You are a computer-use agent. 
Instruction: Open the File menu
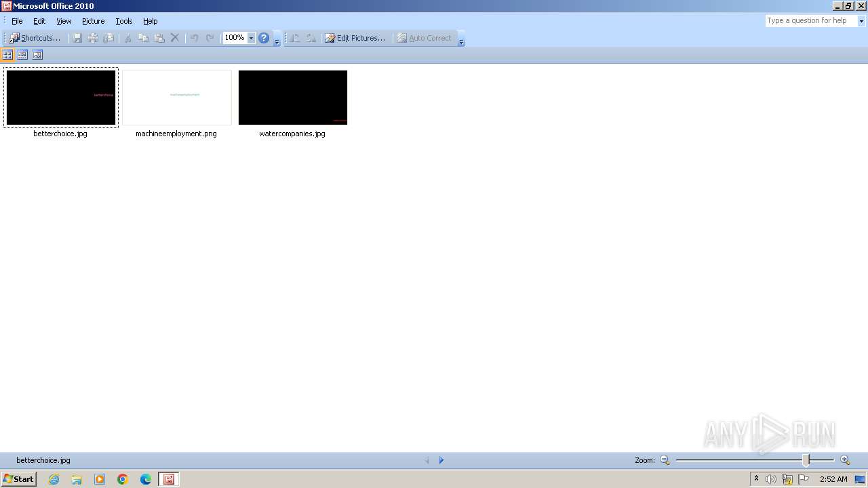[17, 21]
